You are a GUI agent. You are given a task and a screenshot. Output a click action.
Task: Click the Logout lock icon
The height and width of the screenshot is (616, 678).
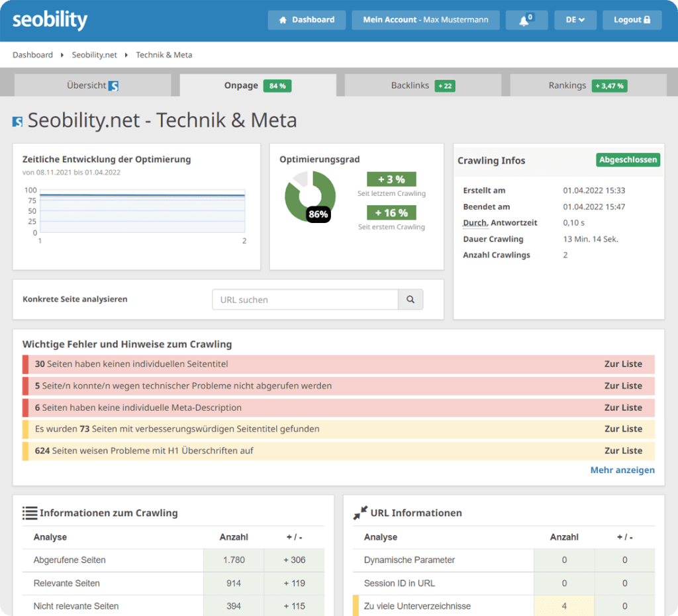click(x=648, y=20)
